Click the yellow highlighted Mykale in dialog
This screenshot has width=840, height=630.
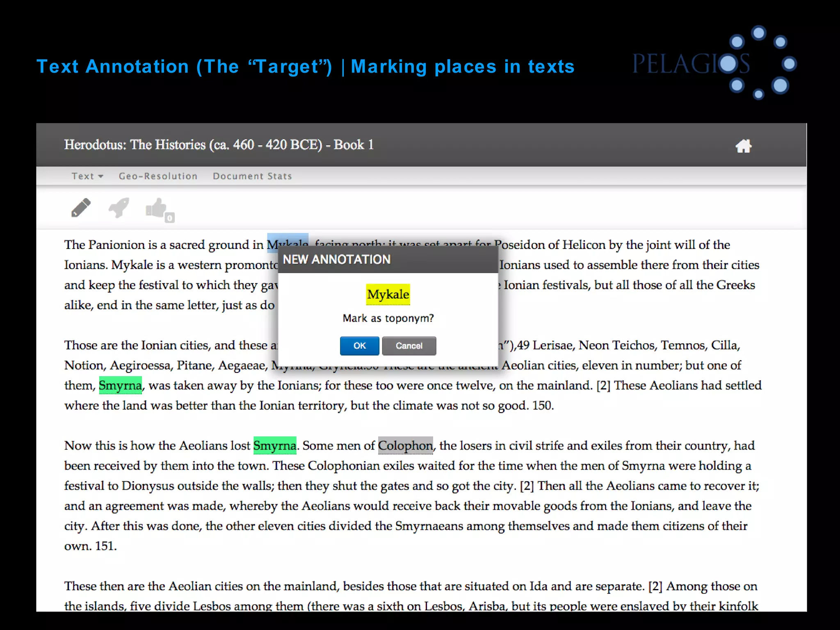point(388,294)
